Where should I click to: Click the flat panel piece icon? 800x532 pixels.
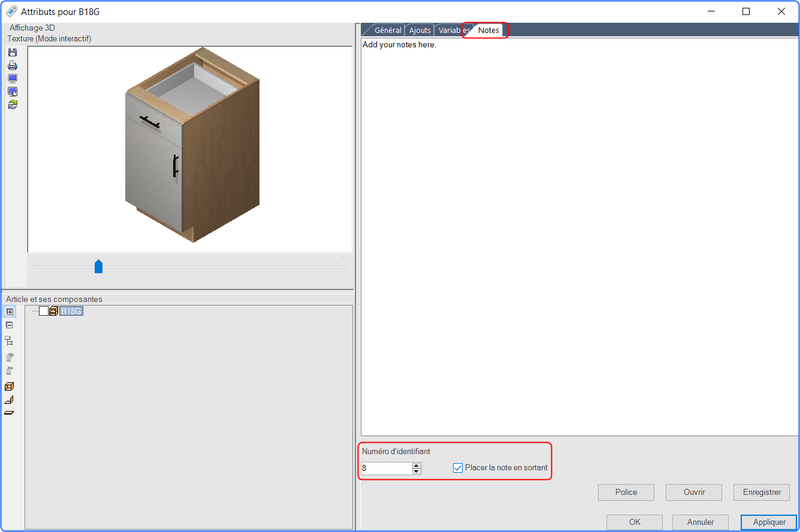pyautogui.click(x=10, y=413)
